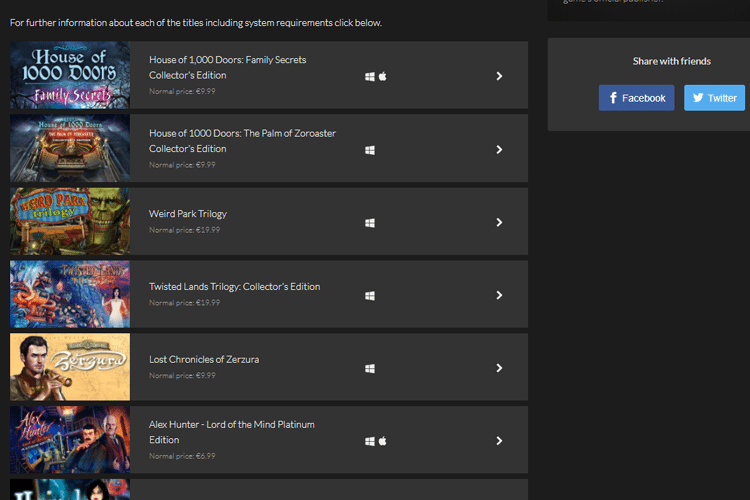Expand Lost Chronicles of Zerzura chevron arrow

coord(499,368)
